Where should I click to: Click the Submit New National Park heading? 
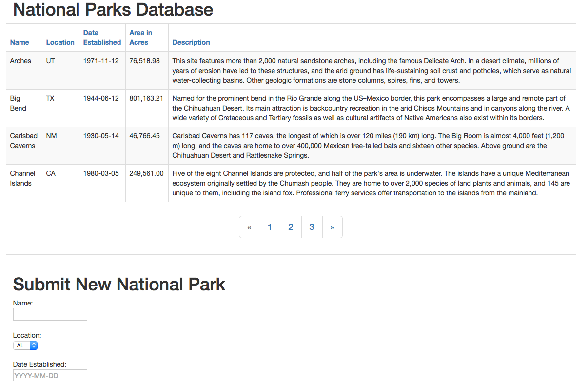(119, 284)
